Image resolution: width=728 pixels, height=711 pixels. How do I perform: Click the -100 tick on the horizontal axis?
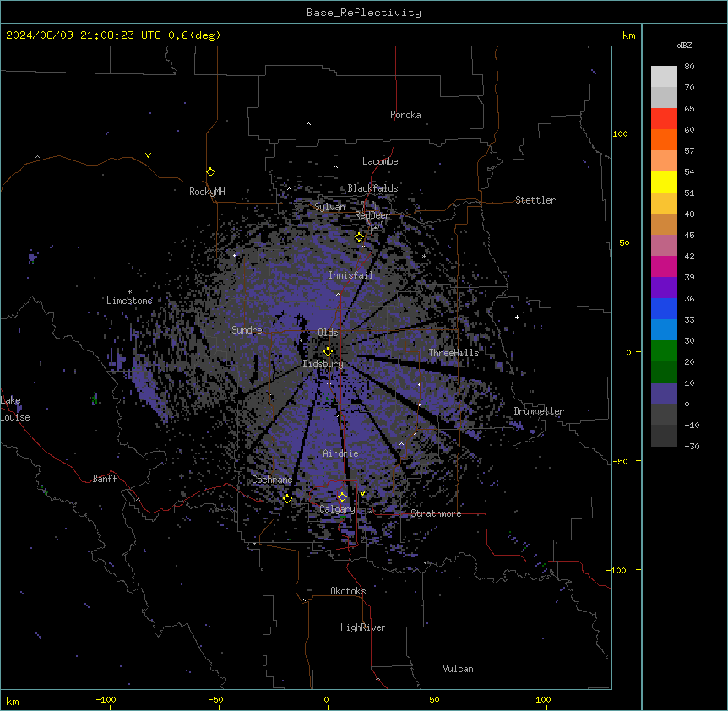106,700
